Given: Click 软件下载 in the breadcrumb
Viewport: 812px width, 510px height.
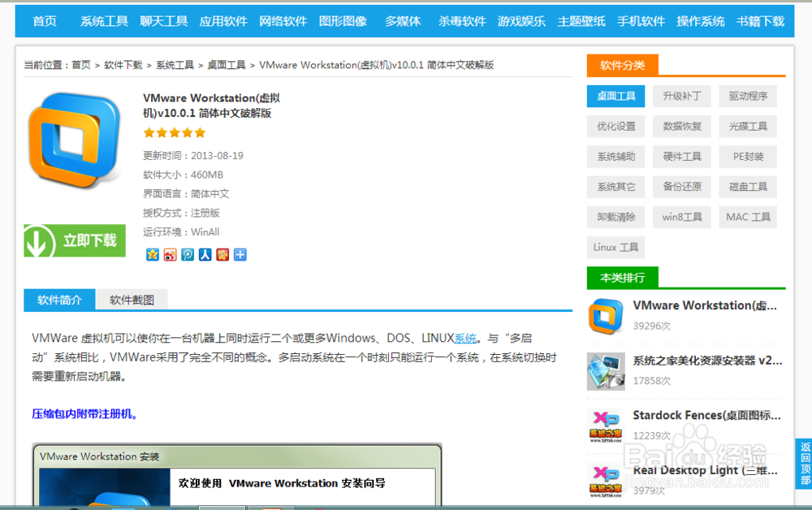Looking at the screenshot, I should (123, 65).
